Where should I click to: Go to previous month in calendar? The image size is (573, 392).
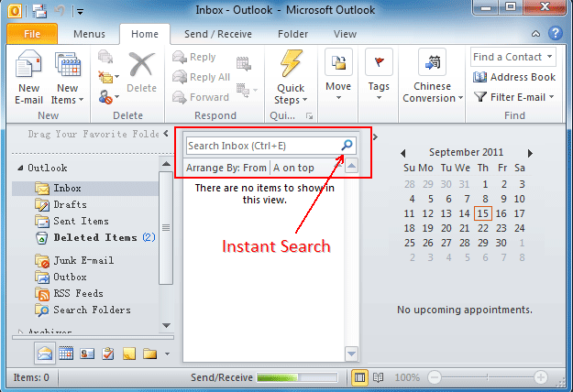pyautogui.click(x=403, y=153)
